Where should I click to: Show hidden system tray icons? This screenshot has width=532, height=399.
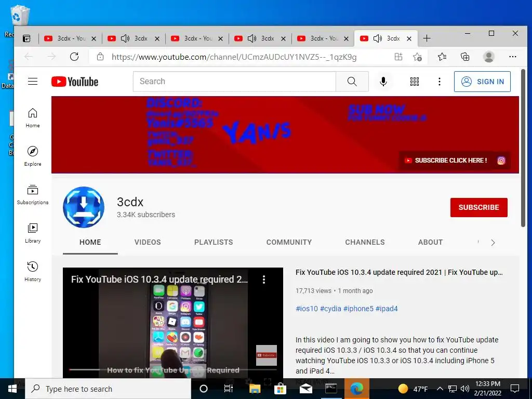point(440,389)
